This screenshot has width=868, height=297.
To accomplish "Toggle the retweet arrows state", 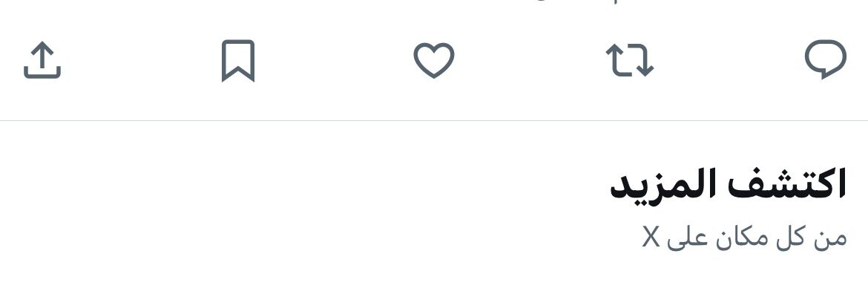I will [630, 60].
